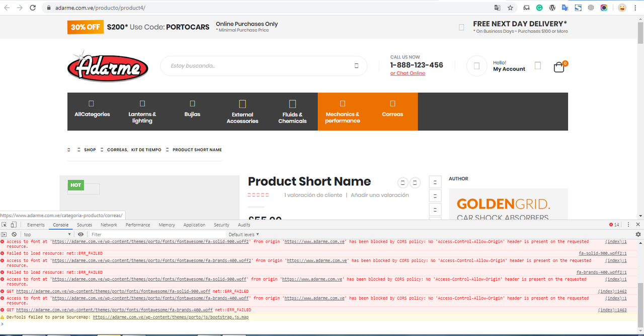644x336 pixels.
Task: Open the (index):1462 source link
Action: 612,291
